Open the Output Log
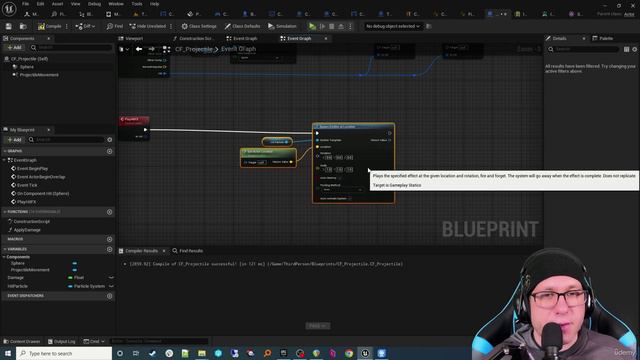 pyautogui.click(x=61, y=341)
